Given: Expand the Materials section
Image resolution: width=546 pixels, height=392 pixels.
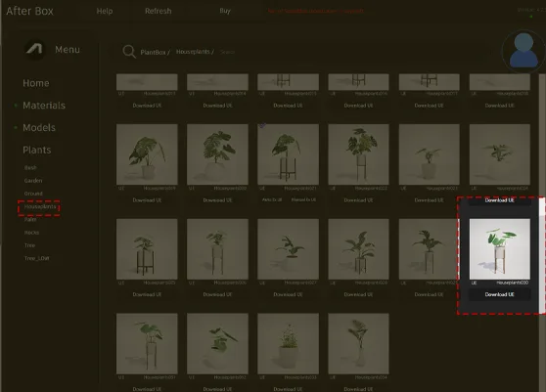Looking at the screenshot, I should click(x=44, y=106).
